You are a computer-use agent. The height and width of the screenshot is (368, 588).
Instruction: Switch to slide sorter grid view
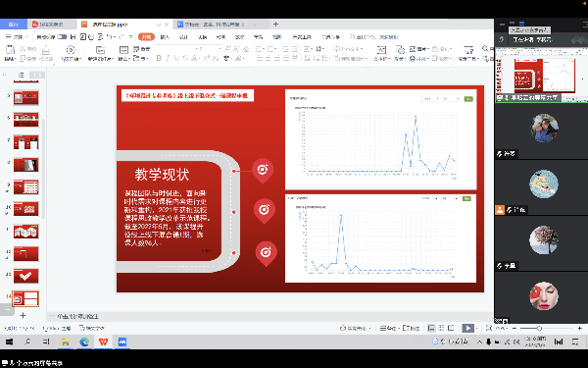click(441, 328)
